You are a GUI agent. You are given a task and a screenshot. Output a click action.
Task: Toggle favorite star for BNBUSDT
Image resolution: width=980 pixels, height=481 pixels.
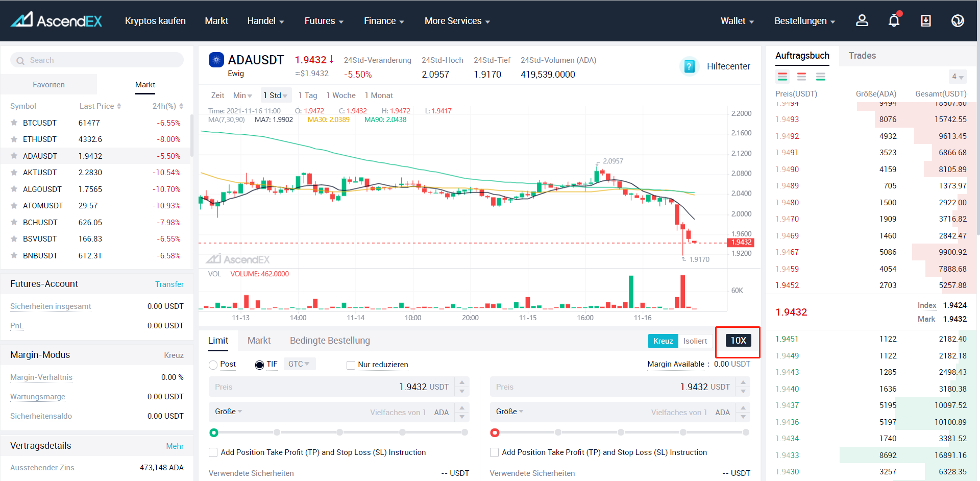point(14,255)
